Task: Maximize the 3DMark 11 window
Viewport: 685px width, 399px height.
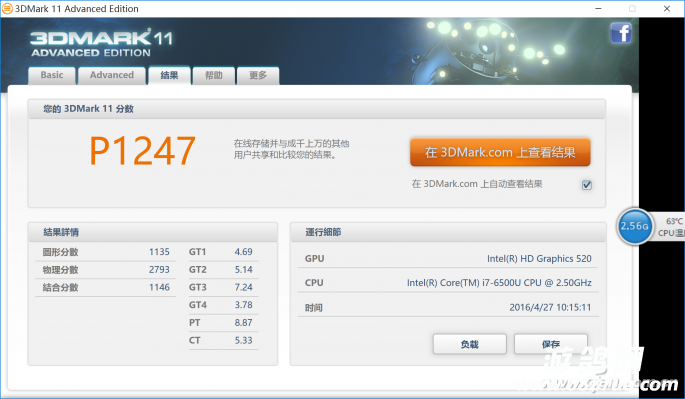Action: point(632,8)
